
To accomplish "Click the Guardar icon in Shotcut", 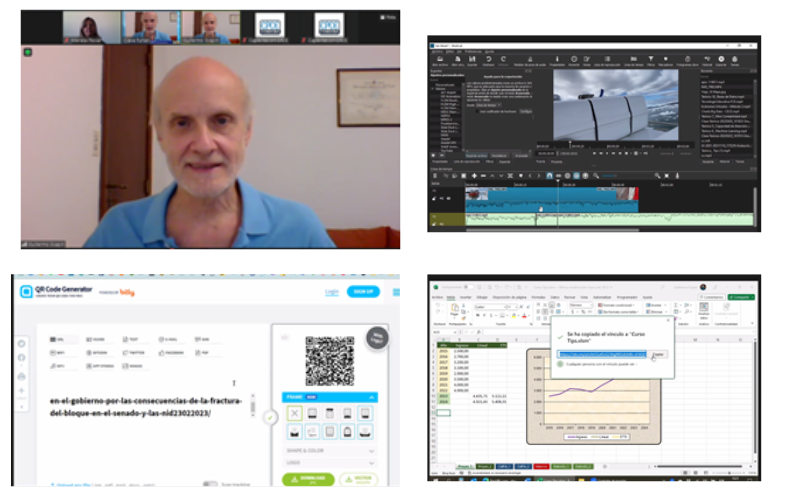I will [x=472, y=59].
